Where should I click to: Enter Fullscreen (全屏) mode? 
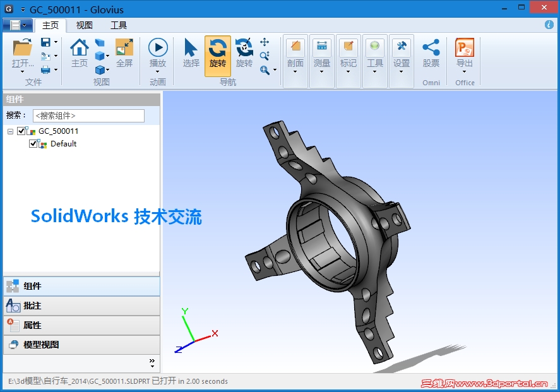(124, 47)
